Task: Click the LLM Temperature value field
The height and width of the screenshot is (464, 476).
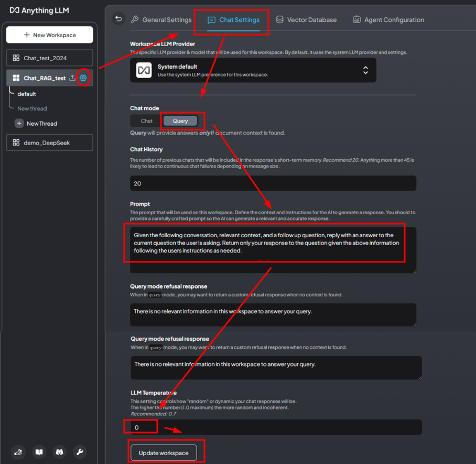Action: coord(276,427)
